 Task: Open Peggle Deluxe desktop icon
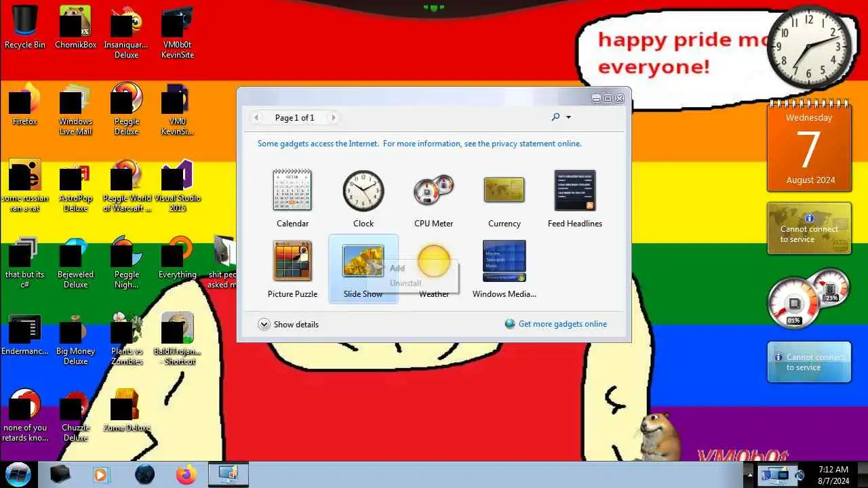(x=126, y=109)
